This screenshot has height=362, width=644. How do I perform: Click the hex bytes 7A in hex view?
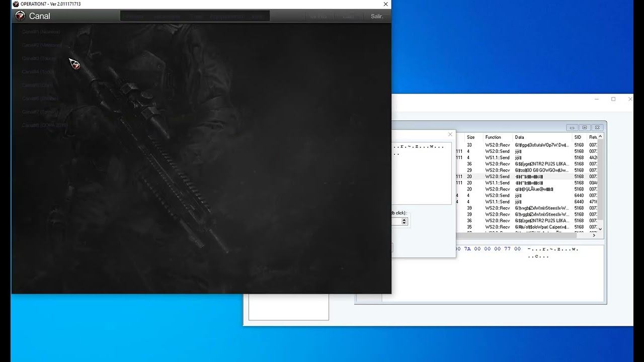point(467,249)
